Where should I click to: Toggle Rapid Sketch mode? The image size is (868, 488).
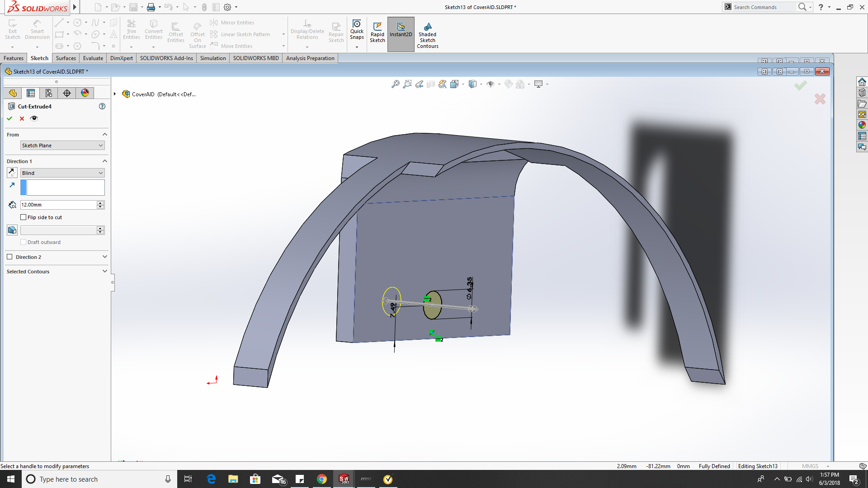377,33
